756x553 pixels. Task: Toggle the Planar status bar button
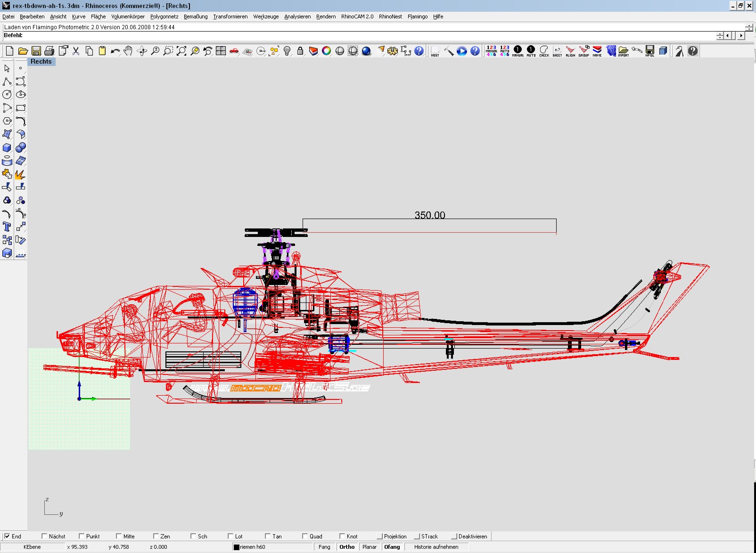(x=370, y=547)
